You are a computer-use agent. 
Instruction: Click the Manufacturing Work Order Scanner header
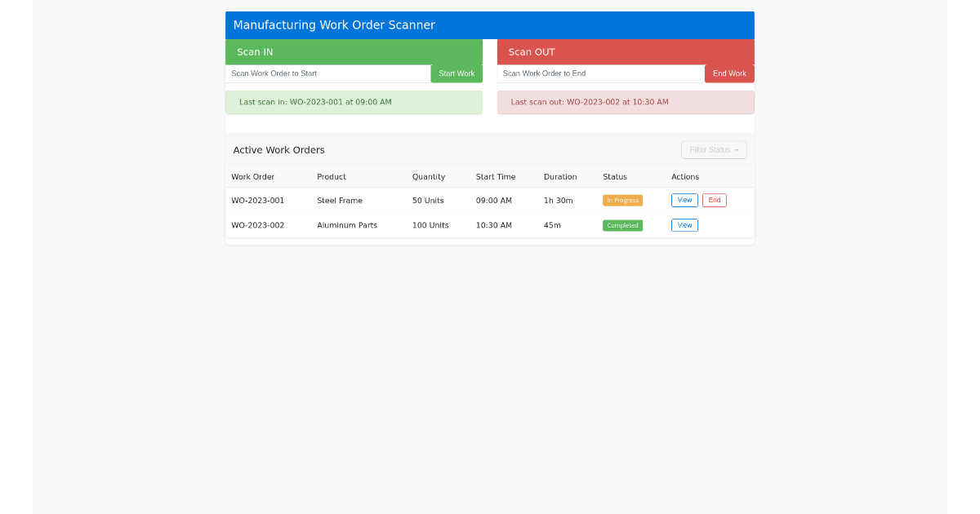(x=333, y=24)
